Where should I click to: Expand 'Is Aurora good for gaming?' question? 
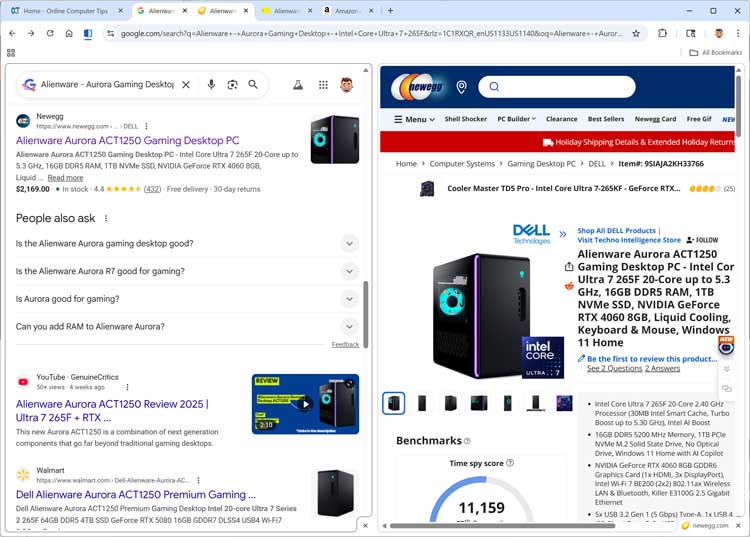350,299
